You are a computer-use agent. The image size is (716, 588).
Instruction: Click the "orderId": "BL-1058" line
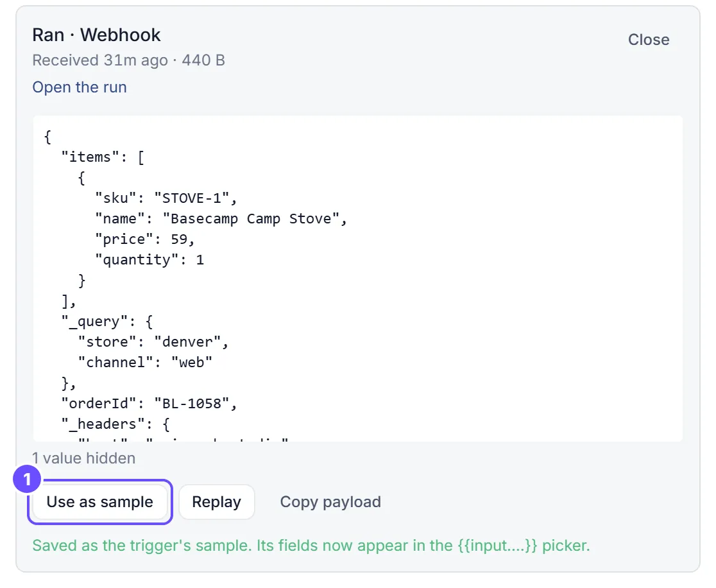click(x=149, y=404)
